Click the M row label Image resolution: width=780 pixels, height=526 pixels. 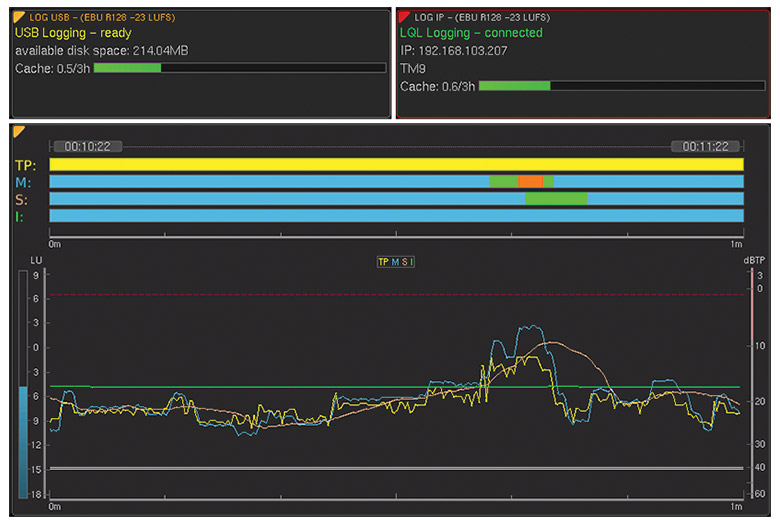[24, 182]
